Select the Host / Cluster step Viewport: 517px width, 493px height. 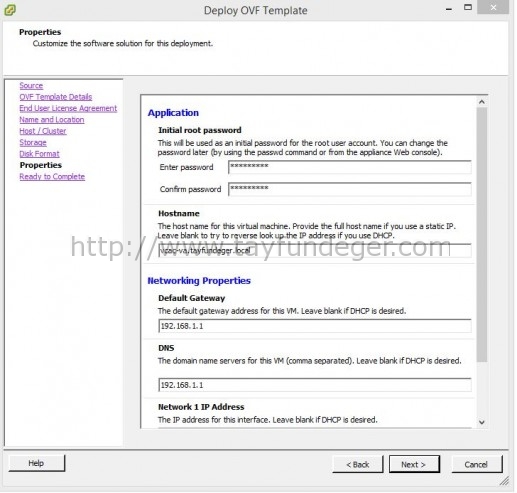pos(43,131)
